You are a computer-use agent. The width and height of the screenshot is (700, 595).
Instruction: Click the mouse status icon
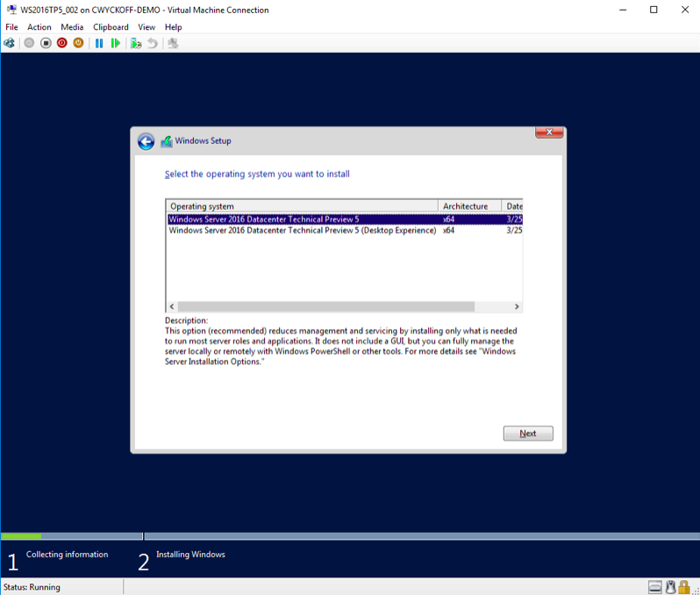[x=670, y=587]
